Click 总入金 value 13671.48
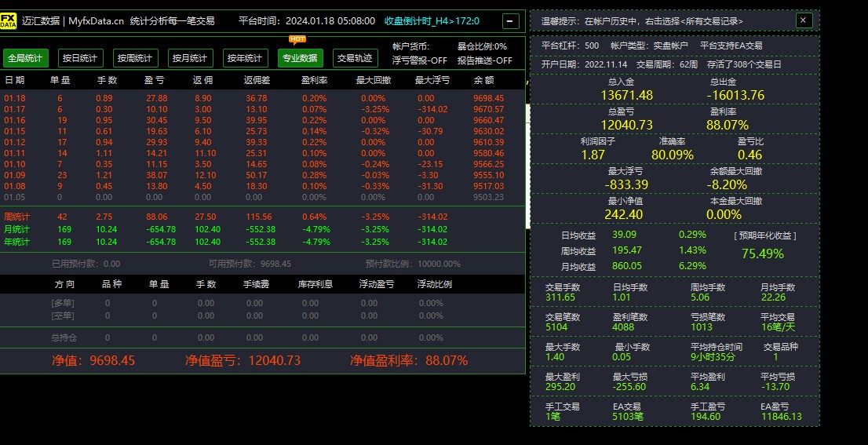 click(x=626, y=95)
